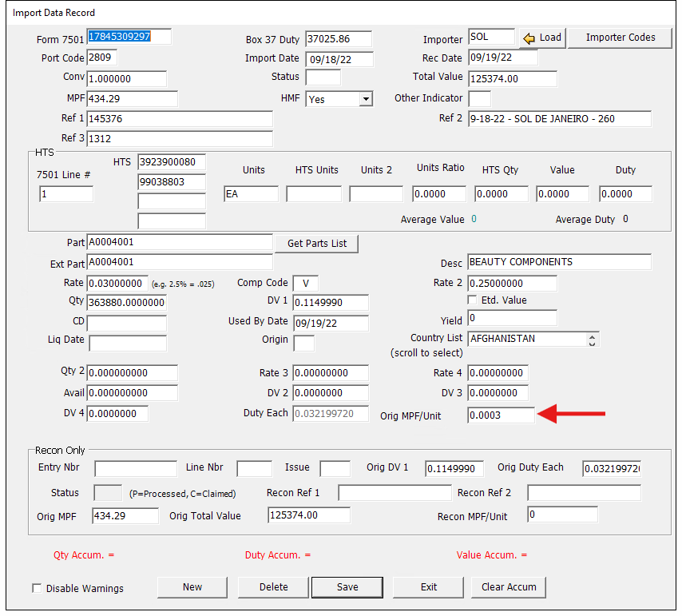The image size is (682, 616).
Task: Click the yellow arrow Load icon
Action: click(529, 38)
